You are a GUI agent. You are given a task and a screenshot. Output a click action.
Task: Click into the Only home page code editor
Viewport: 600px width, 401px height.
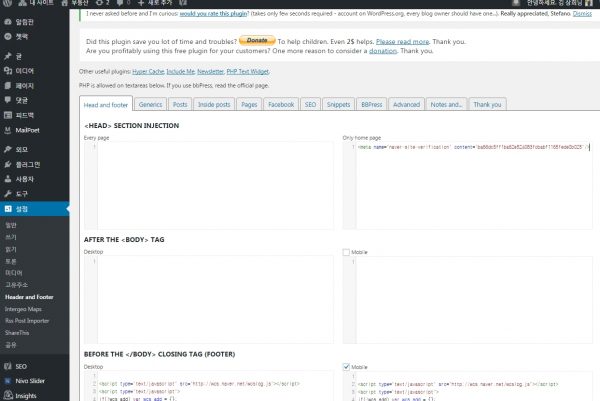pos(468,186)
